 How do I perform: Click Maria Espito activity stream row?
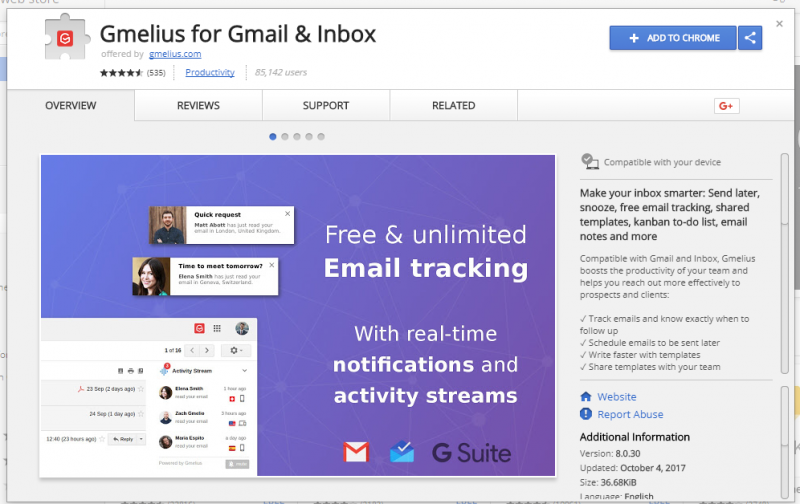coord(203,442)
